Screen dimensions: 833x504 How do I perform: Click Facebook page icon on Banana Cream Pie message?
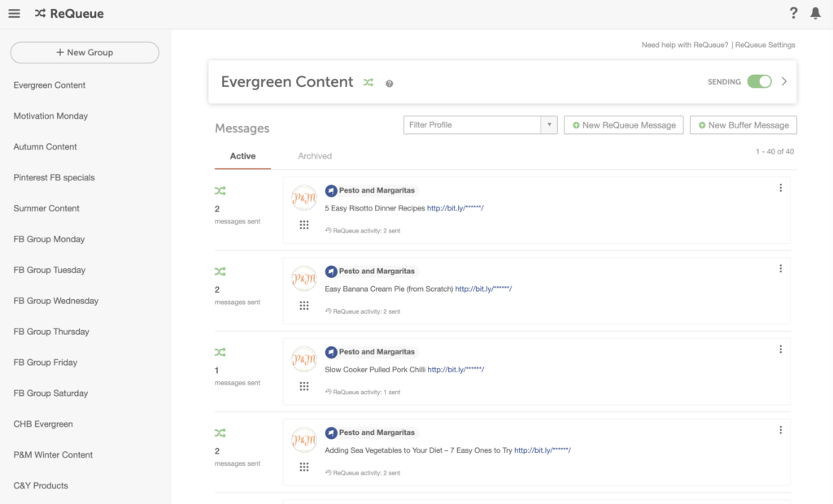click(x=331, y=272)
